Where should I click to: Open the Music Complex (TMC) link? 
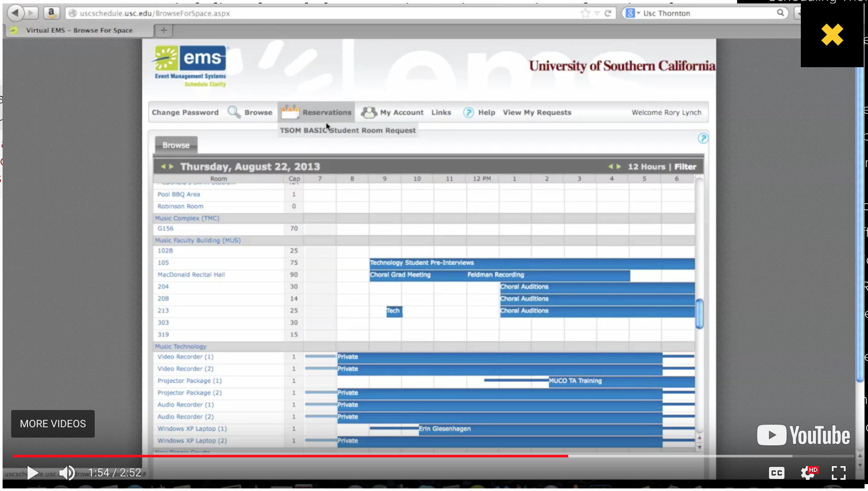click(187, 218)
